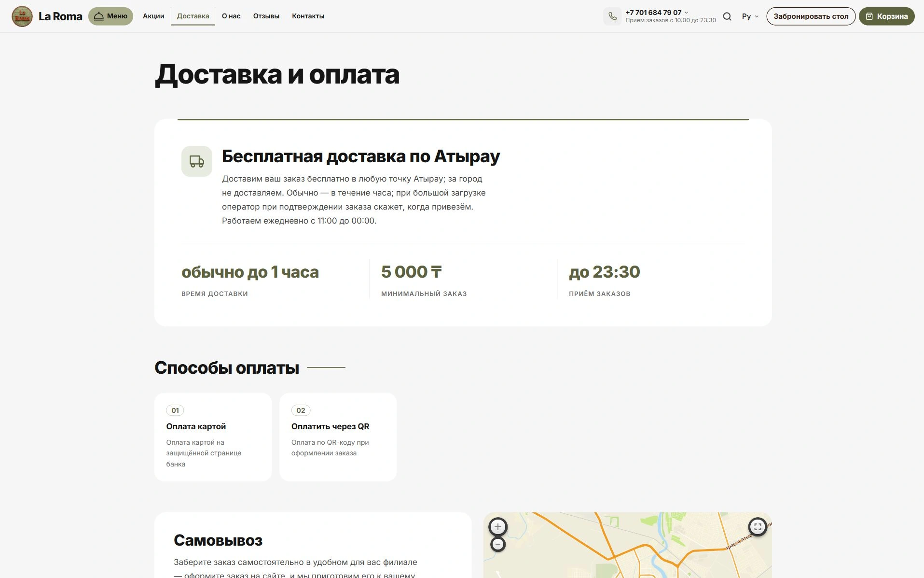
Task: Select the Оплата картой payment card
Action: click(x=213, y=437)
